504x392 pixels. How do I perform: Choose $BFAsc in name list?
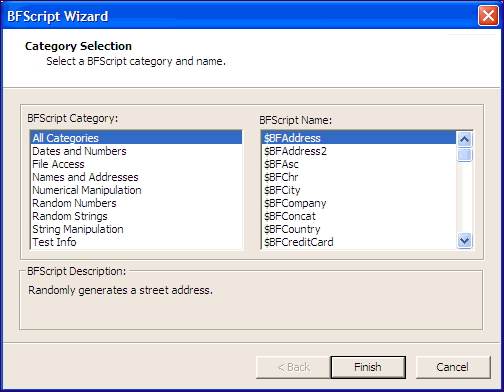[359, 164]
